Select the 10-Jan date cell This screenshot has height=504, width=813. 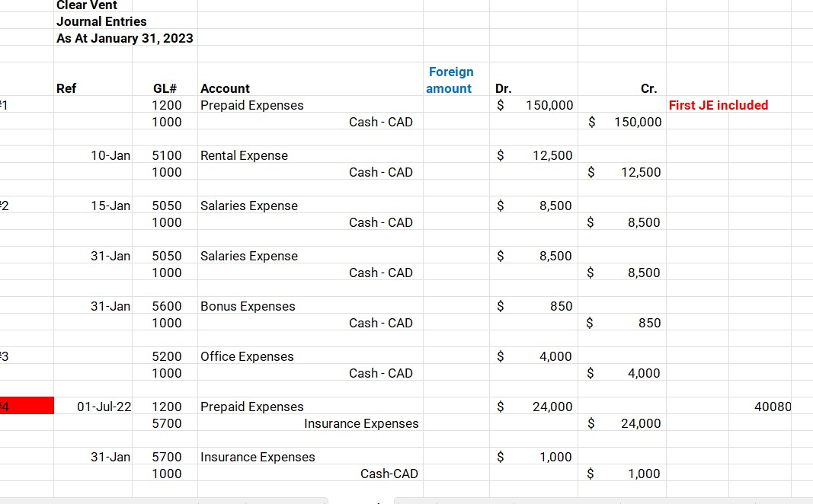click(93, 155)
